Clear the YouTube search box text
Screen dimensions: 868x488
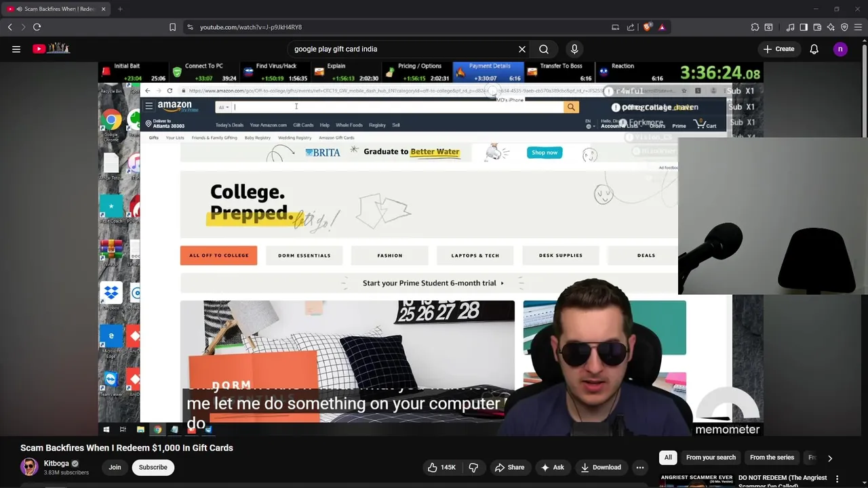[522, 49]
